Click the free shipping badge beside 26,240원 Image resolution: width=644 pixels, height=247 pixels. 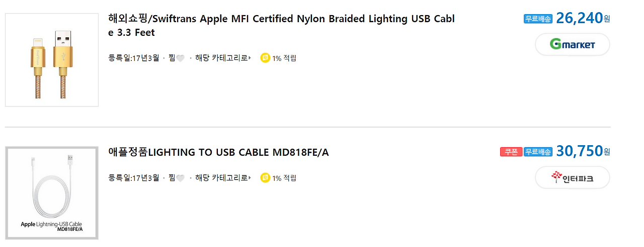tap(538, 19)
